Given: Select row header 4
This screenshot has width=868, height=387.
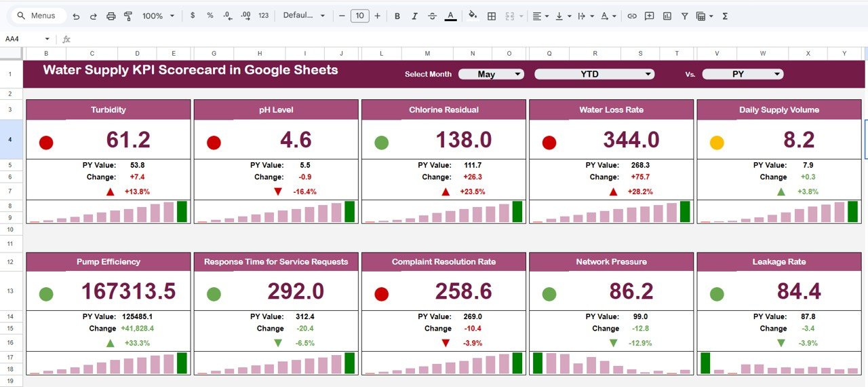Looking at the screenshot, I should [x=11, y=140].
